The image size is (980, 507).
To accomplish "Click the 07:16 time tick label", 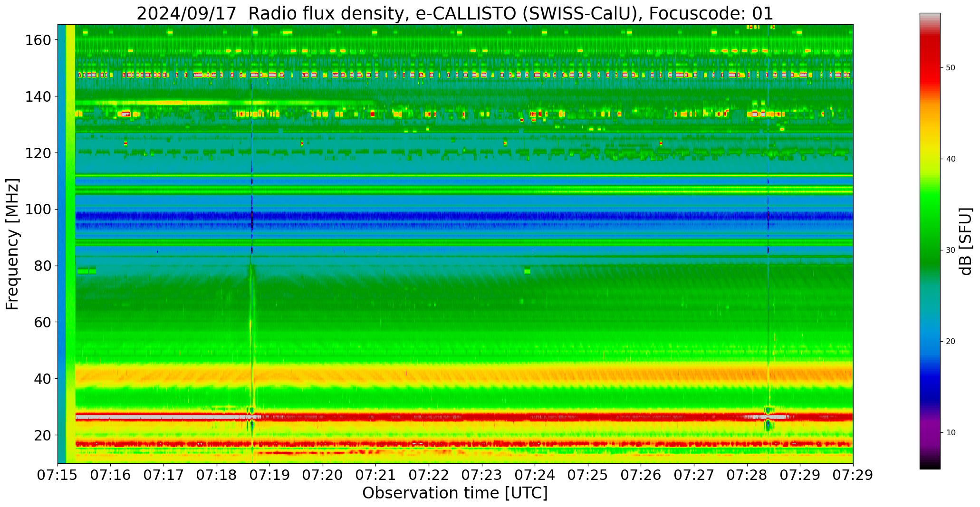I will (111, 475).
